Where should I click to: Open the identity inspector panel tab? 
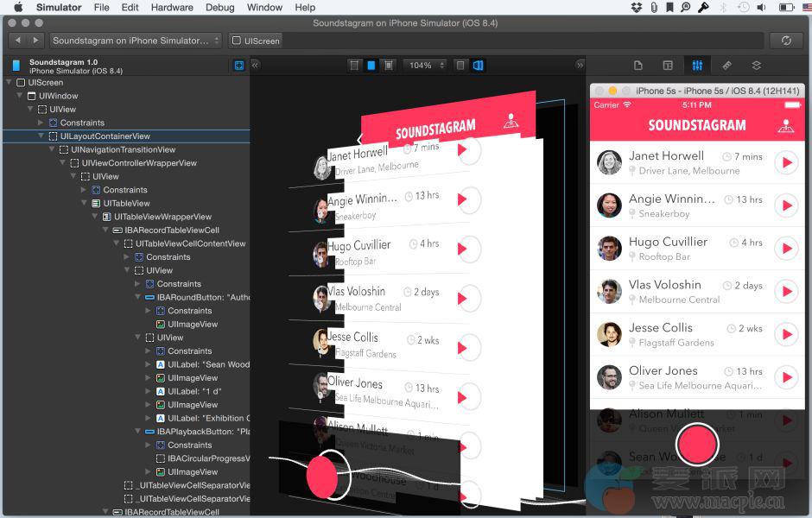coord(668,66)
